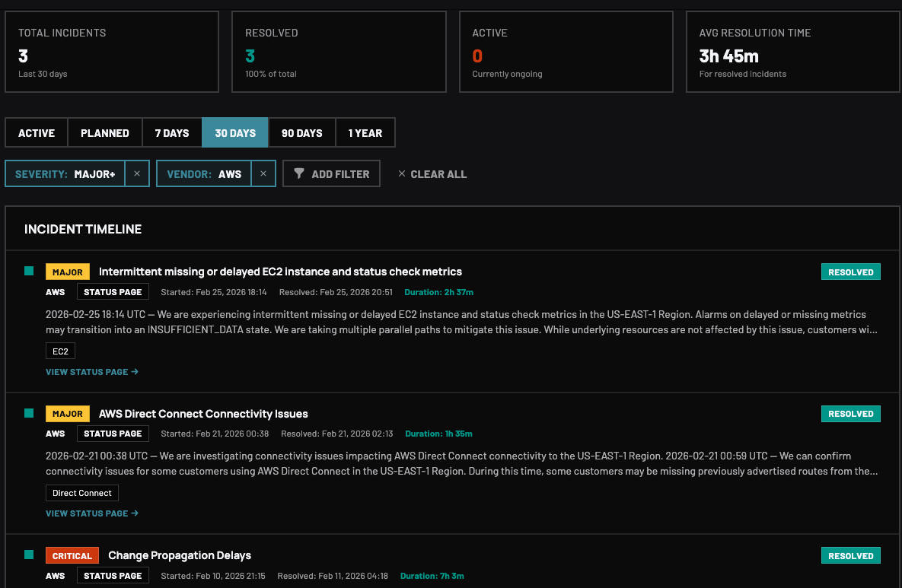This screenshot has height=588, width=902.
Task: Remove the SEVERITY: MAJOR+ filter chip
Action: click(x=136, y=173)
